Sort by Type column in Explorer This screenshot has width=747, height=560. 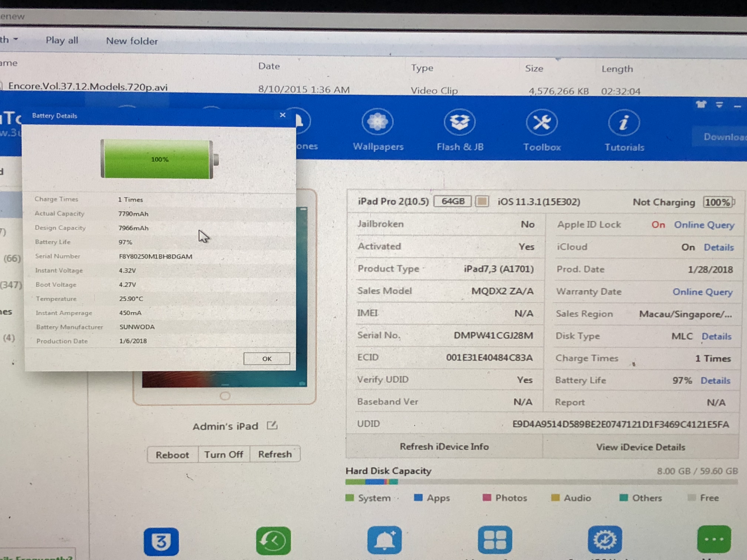(422, 68)
